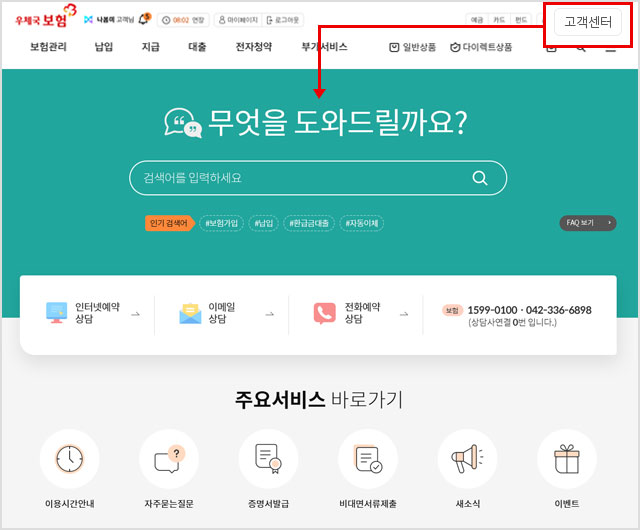Click the header search magnifier icon

581,48
